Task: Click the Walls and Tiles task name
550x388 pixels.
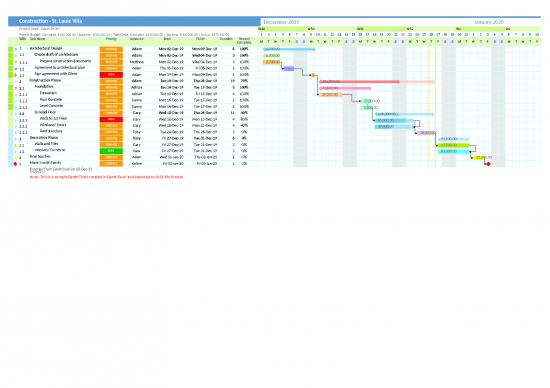Action: click(46, 144)
